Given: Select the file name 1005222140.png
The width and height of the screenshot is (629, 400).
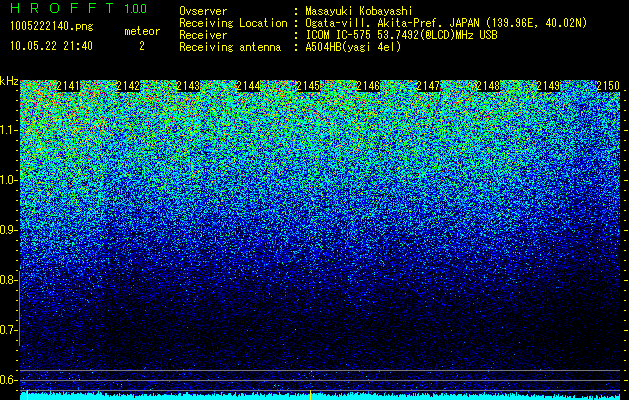Looking at the screenshot, I should point(52,27).
